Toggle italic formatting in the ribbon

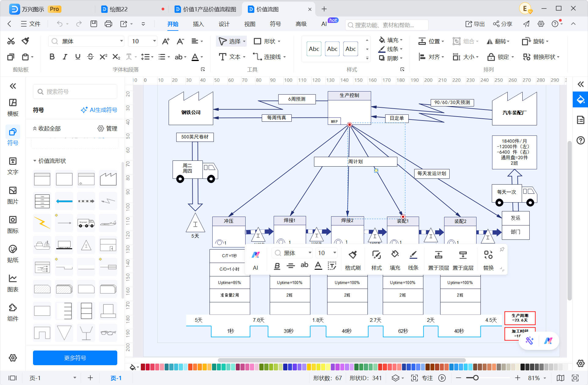point(65,57)
